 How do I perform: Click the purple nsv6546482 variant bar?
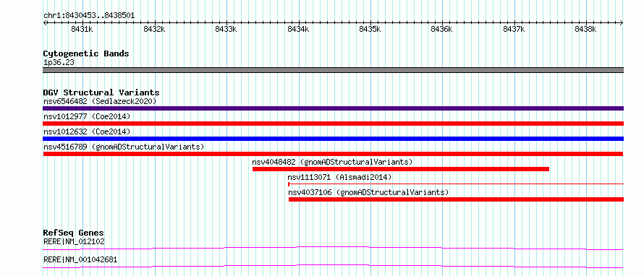pyautogui.click(x=333, y=108)
